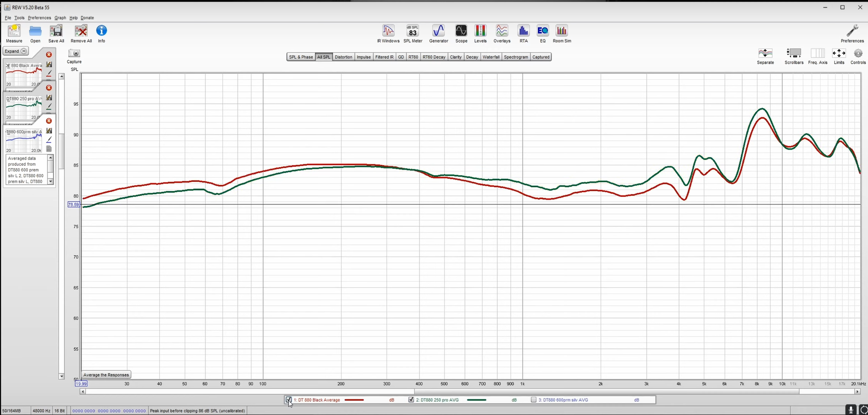
Task: Open the SPL Meter window
Action: [x=413, y=33]
